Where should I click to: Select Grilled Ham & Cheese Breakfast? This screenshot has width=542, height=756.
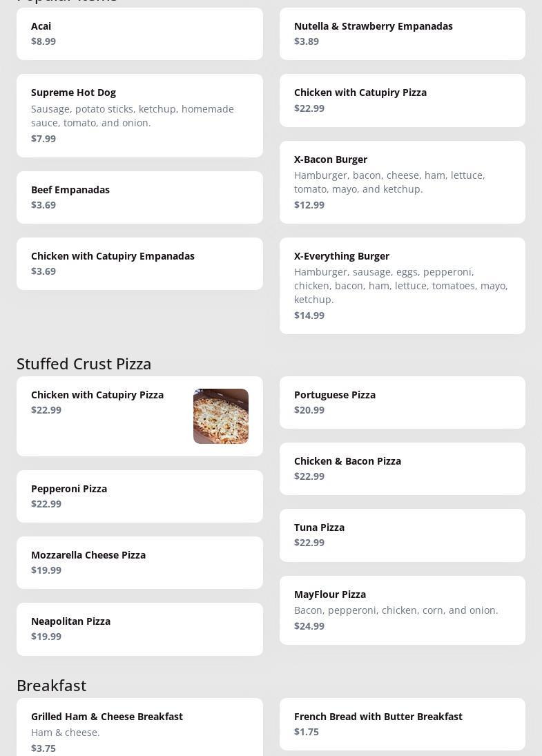139,727
